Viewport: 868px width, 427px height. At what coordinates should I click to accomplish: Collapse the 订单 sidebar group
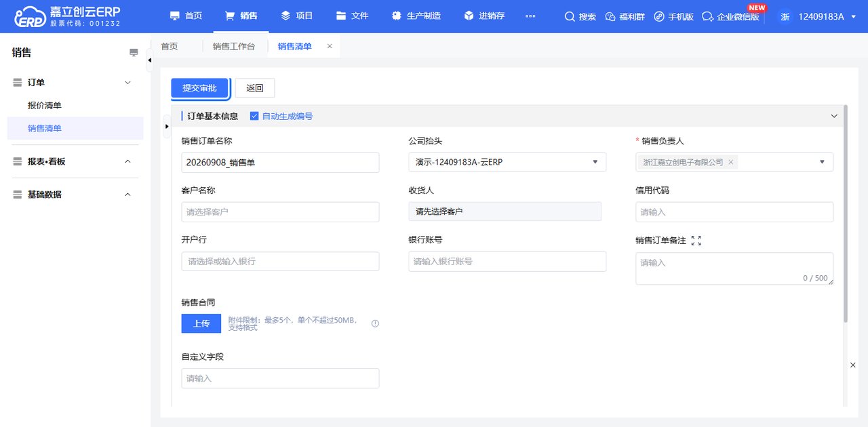click(x=127, y=83)
